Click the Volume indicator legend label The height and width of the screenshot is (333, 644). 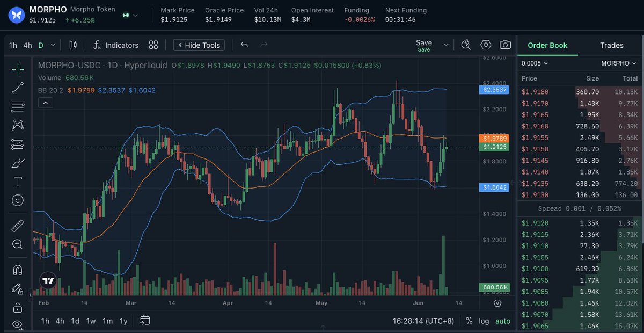click(50, 78)
